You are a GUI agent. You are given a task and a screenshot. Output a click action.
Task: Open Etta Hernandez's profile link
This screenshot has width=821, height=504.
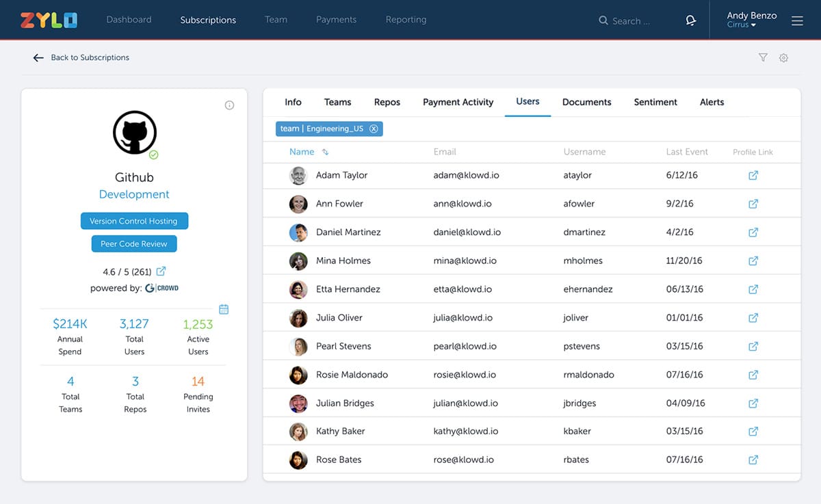coord(753,289)
